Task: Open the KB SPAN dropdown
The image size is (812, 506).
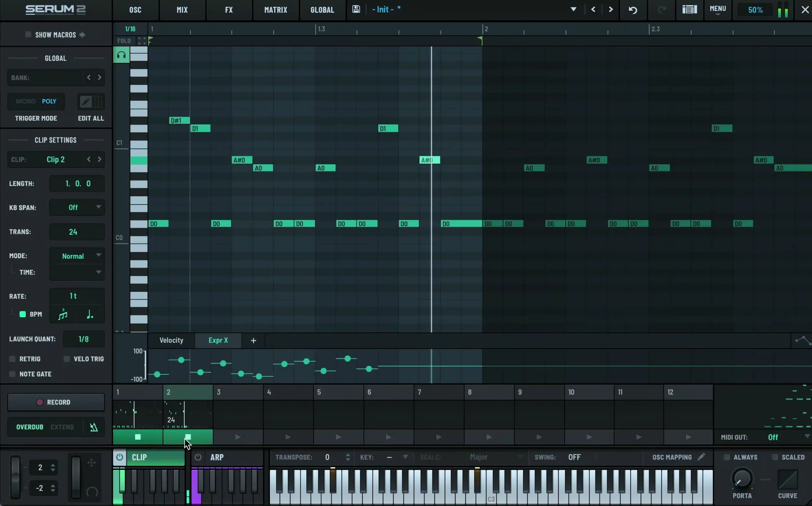Action: (x=77, y=207)
